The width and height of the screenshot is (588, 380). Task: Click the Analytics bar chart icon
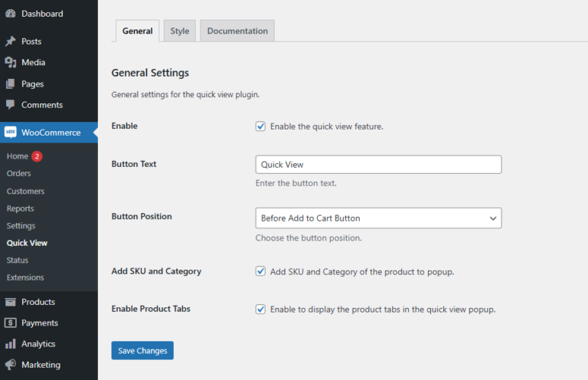(x=11, y=344)
